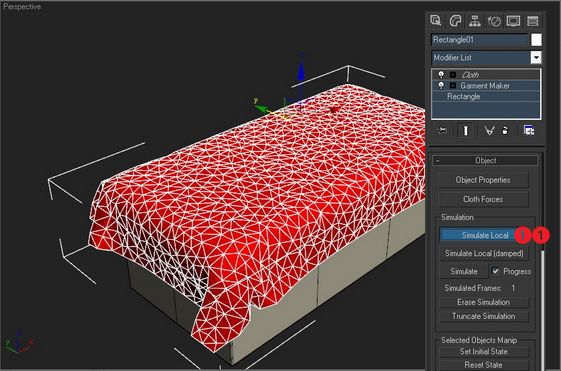Image resolution: width=561 pixels, height=371 pixels.
Task: Collapse the Object rollout header
Action: click(486, 160)
